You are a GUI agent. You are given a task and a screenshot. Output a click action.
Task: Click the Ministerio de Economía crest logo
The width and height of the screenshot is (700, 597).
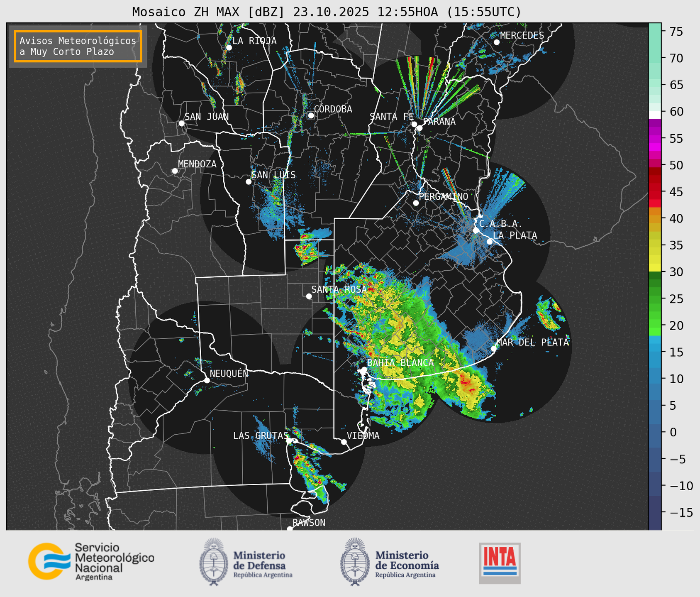coord(355,562)
